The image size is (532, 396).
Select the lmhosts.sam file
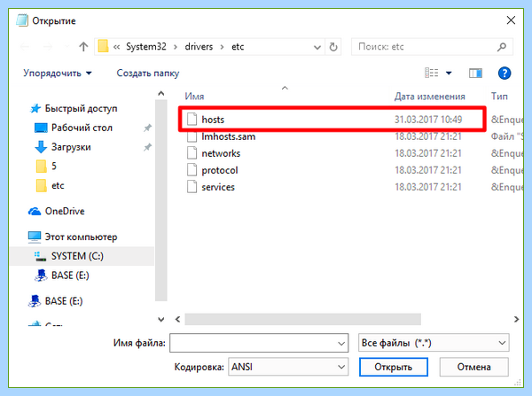(229, 136)
